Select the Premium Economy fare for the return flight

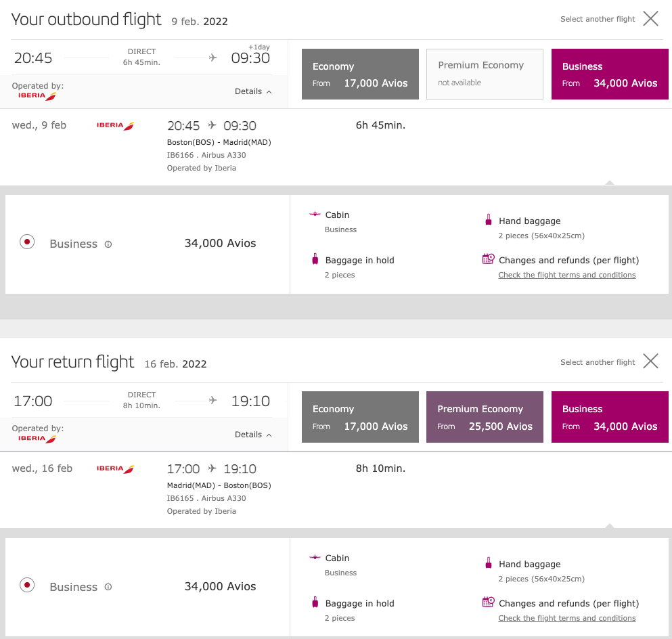tap(485, 417)
